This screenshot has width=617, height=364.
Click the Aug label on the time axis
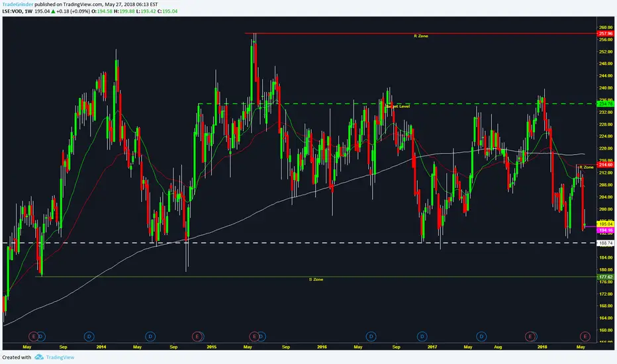click(x=498, y=347)
